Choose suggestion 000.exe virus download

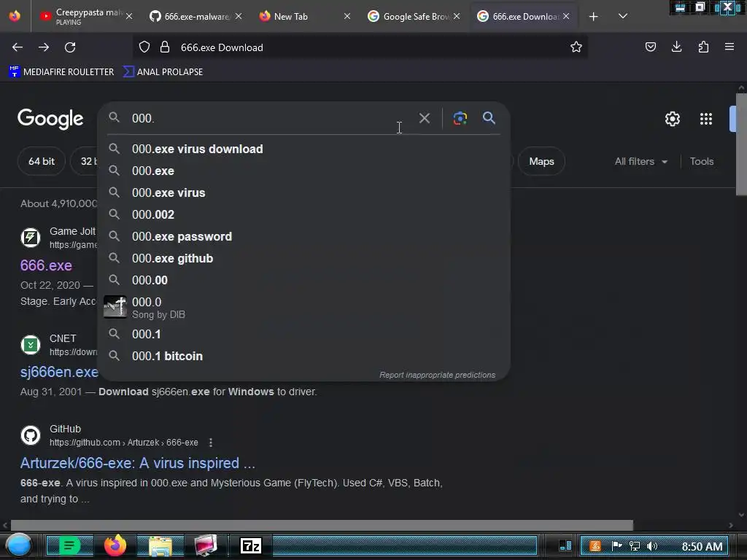click(304, 149)
